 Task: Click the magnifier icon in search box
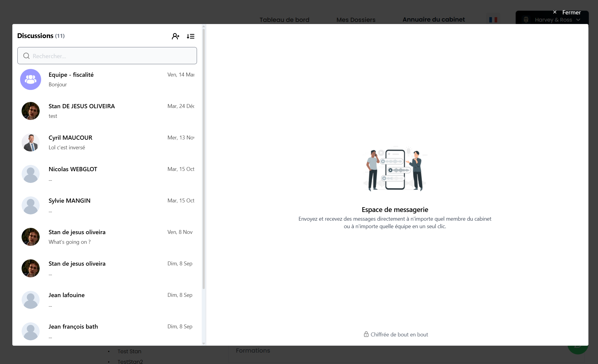(x=26, y=56)
